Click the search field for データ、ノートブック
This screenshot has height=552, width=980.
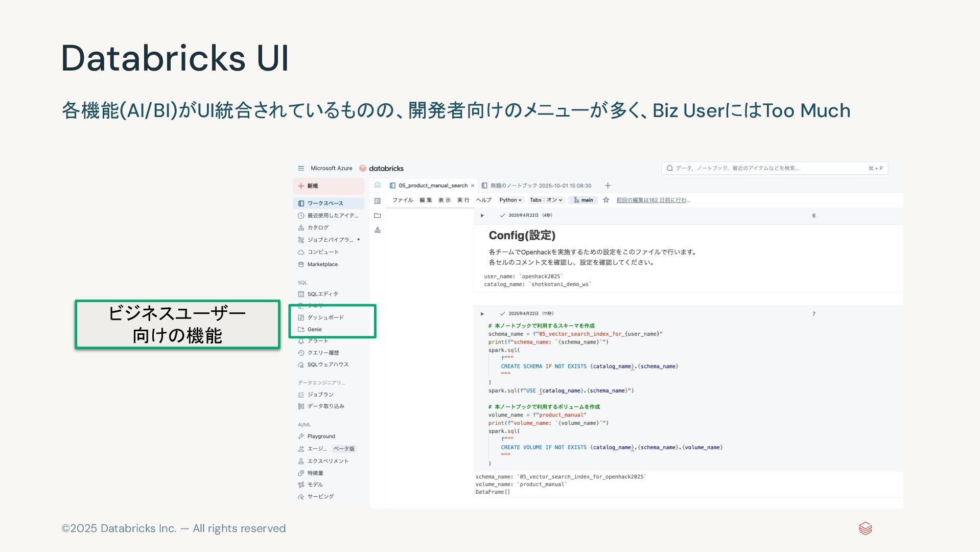click(x=775, y=168)
